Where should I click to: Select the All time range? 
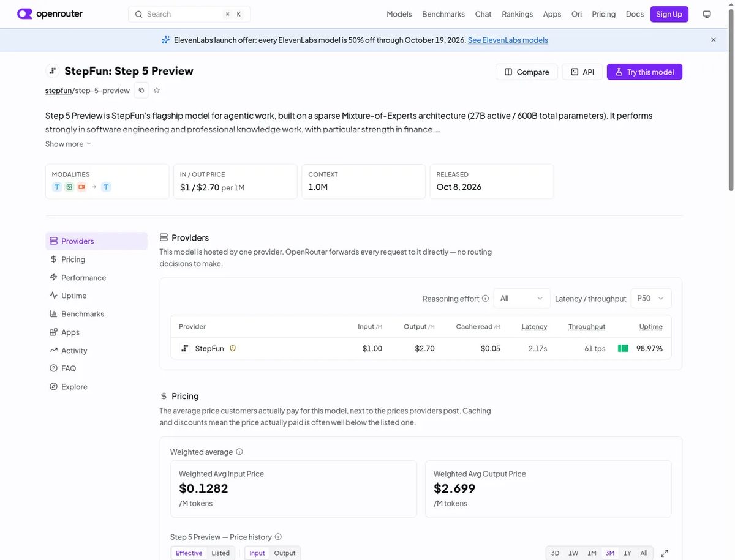click(644, 553)
